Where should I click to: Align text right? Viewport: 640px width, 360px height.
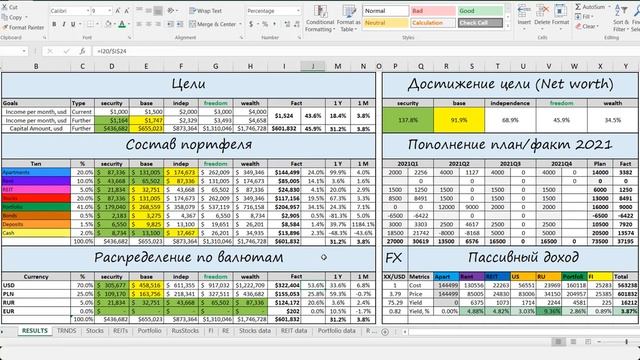point(158,24)
